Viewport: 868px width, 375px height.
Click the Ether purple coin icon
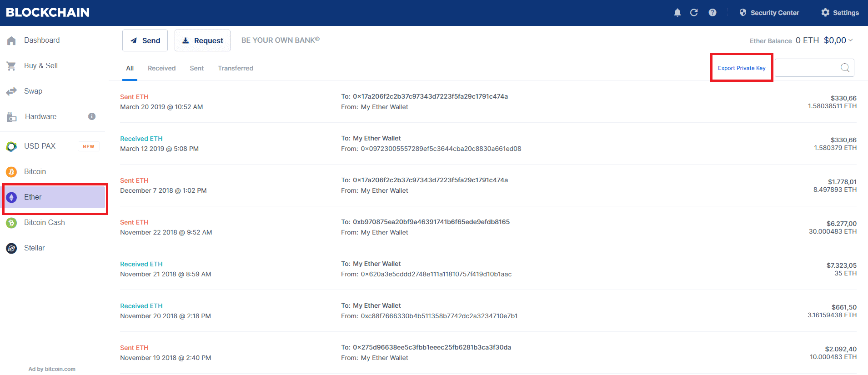point(11,197)
